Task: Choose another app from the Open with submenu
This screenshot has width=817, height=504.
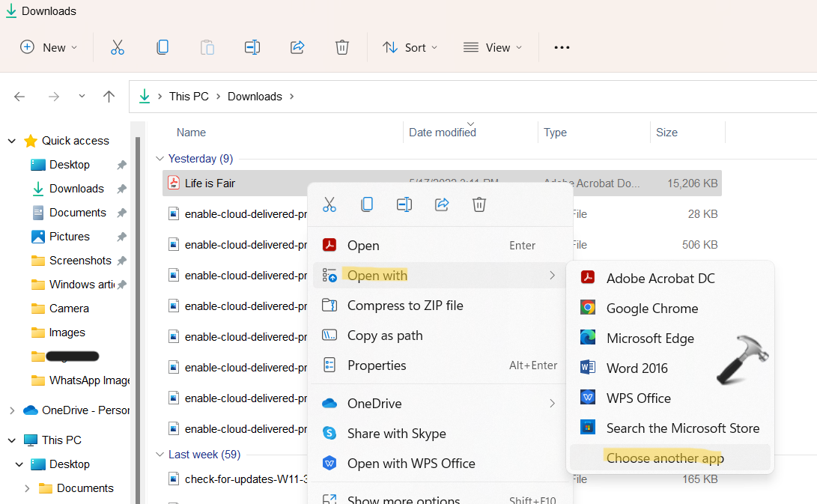Action: [665, 458]
